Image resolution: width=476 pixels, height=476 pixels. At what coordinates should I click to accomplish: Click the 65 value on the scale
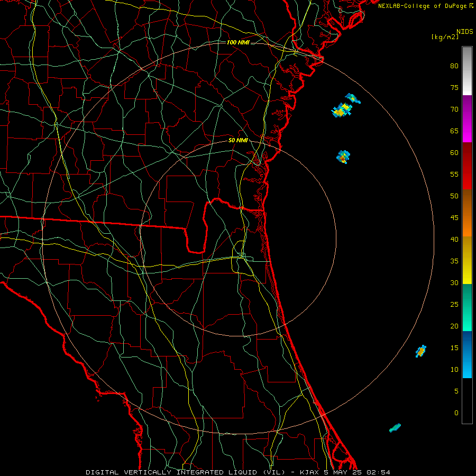point(454,131)
